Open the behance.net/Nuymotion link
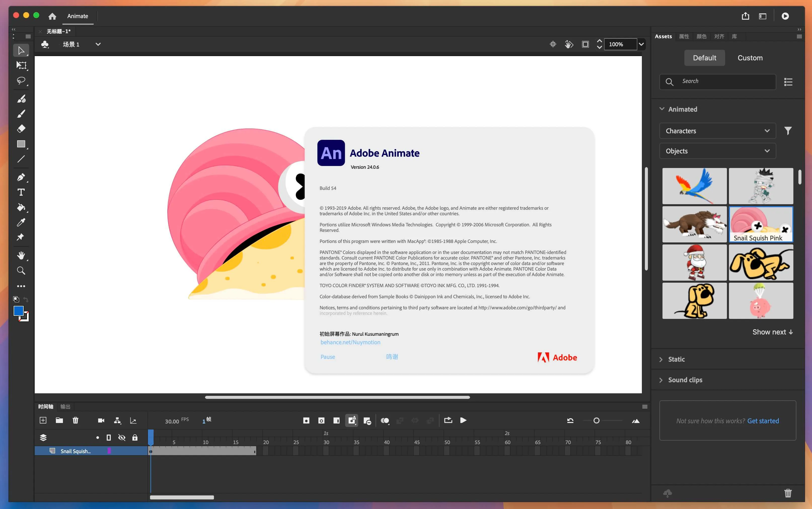Viewport: 812px width, 509px height. click(x=350, y=342)
